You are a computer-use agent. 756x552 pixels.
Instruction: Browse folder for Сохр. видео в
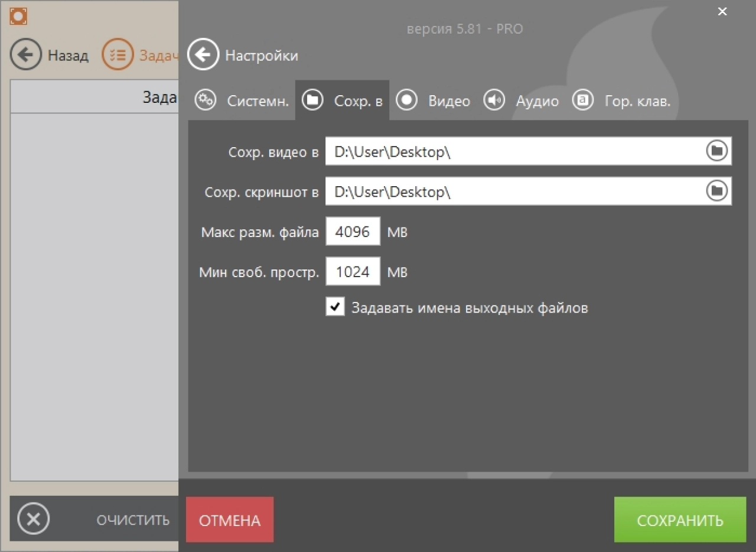(716, 151)
